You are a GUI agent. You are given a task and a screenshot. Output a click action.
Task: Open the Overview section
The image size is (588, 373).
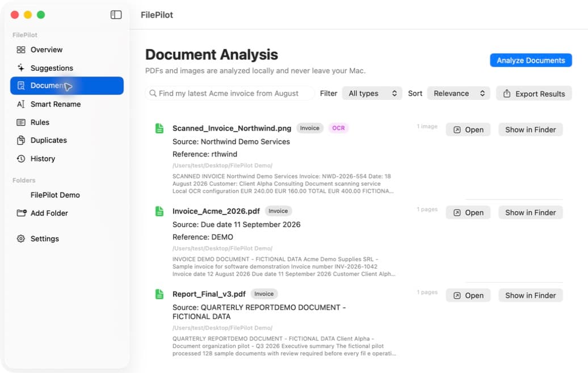pos(67,49)
